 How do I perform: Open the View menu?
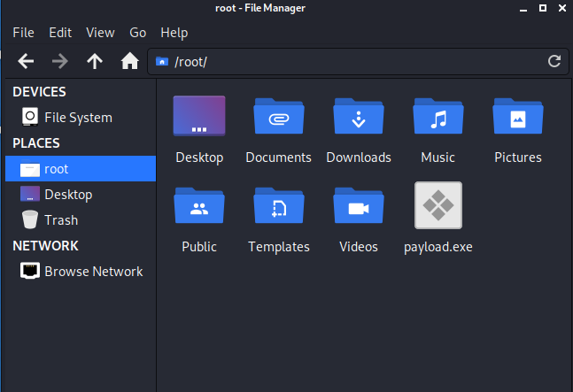point(100,33)
